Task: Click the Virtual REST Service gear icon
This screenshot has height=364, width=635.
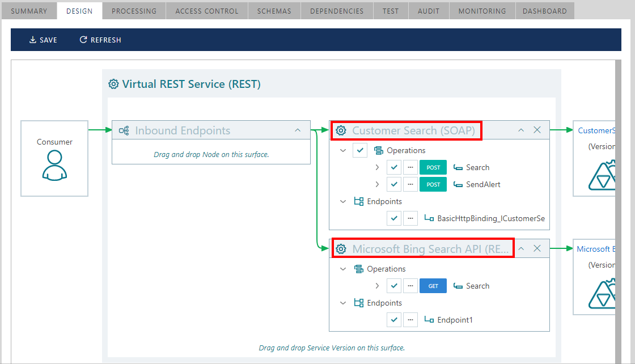Action: 113,84
